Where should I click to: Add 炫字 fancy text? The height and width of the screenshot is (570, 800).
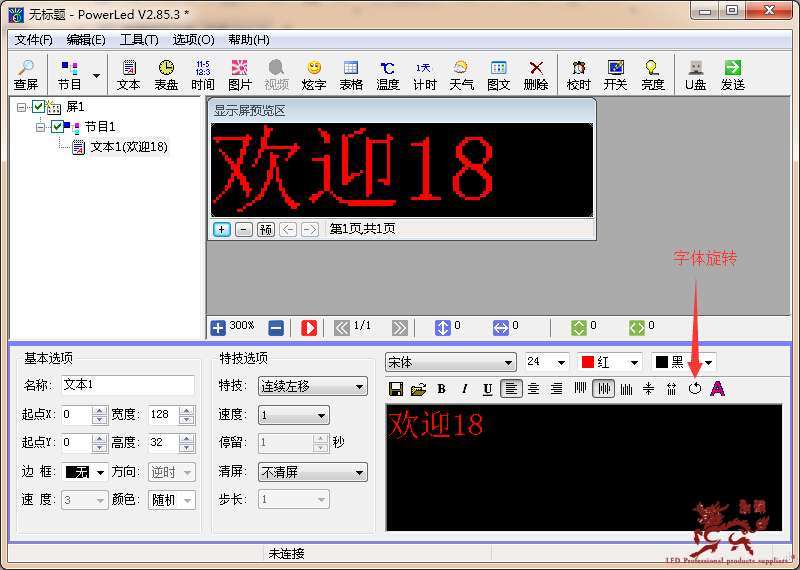point(314,75)
